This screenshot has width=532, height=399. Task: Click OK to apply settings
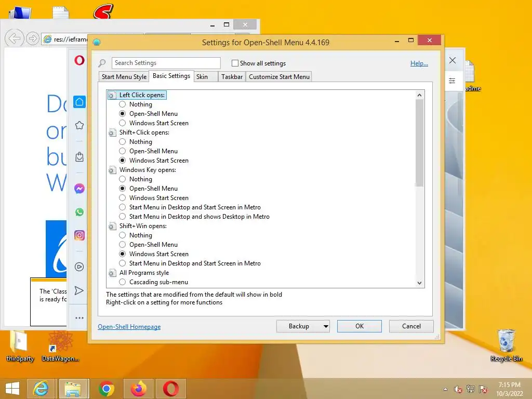click(360, 326)
